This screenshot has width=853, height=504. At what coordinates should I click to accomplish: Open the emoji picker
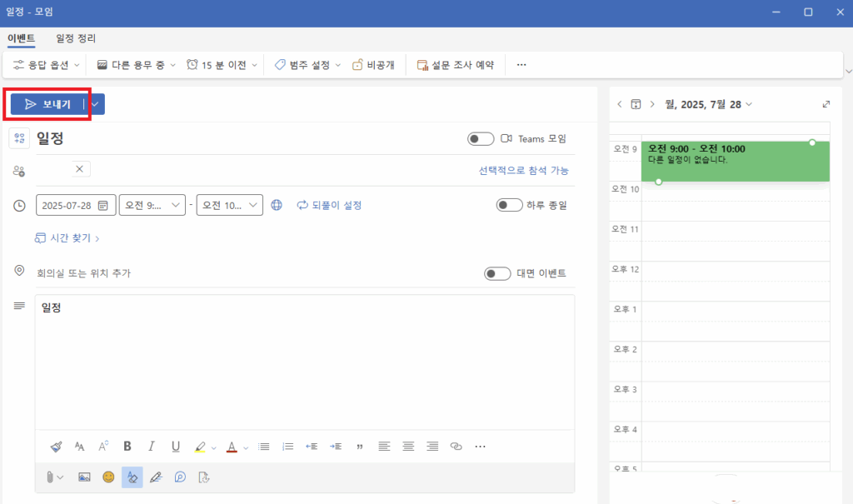[107, 477]
